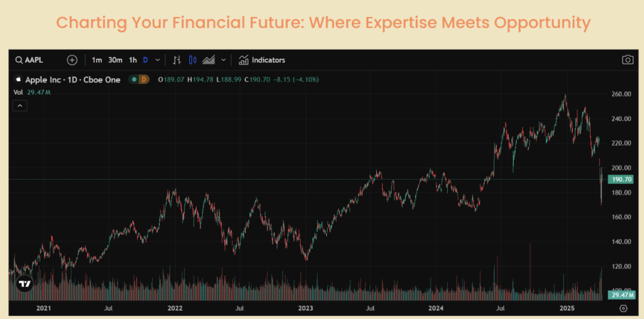Click the 190.70 current price label

click(x=618, y=180)
